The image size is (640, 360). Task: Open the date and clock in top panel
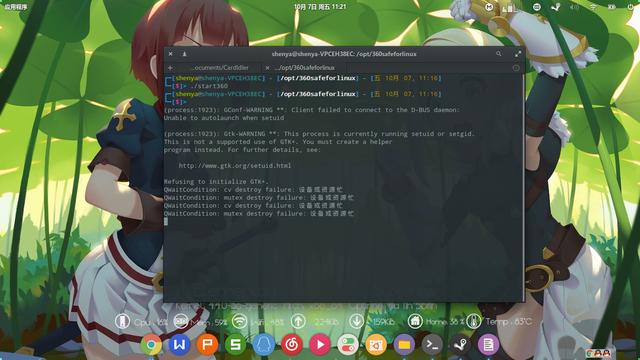pos(320,7)
